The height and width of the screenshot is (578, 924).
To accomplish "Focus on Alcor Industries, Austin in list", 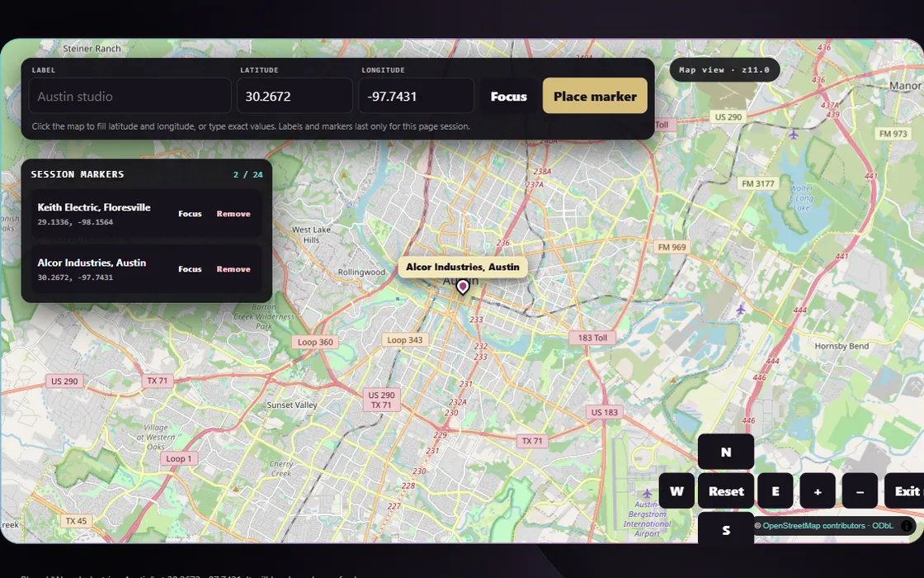I will tap(190, 269).
